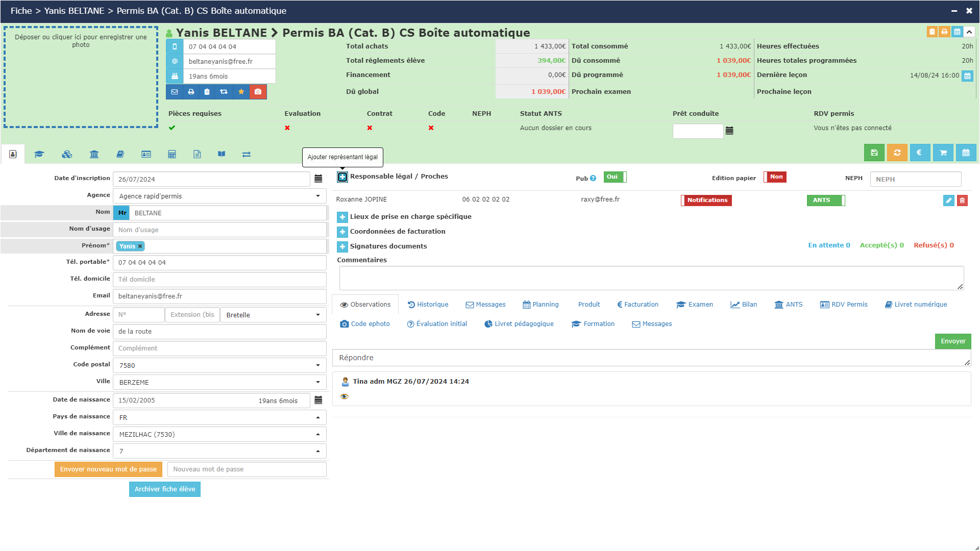Screen dimensions: 980x551
Task: Delete Roxanne JOPINE with trash icon
Action: (x=962, y=201)
